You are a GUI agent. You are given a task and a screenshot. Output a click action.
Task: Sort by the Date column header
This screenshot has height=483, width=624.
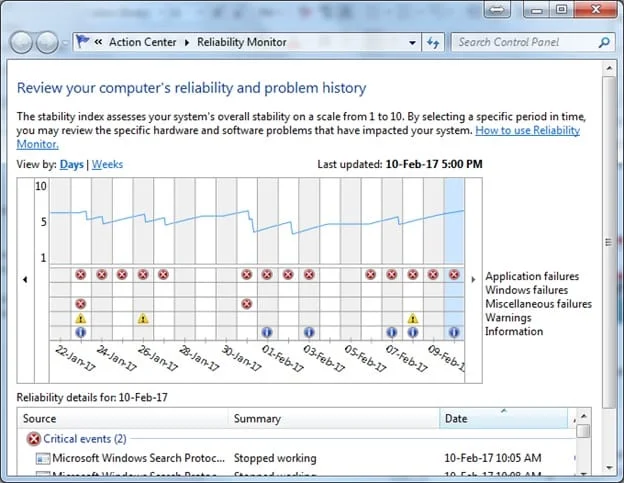(503, 419)
